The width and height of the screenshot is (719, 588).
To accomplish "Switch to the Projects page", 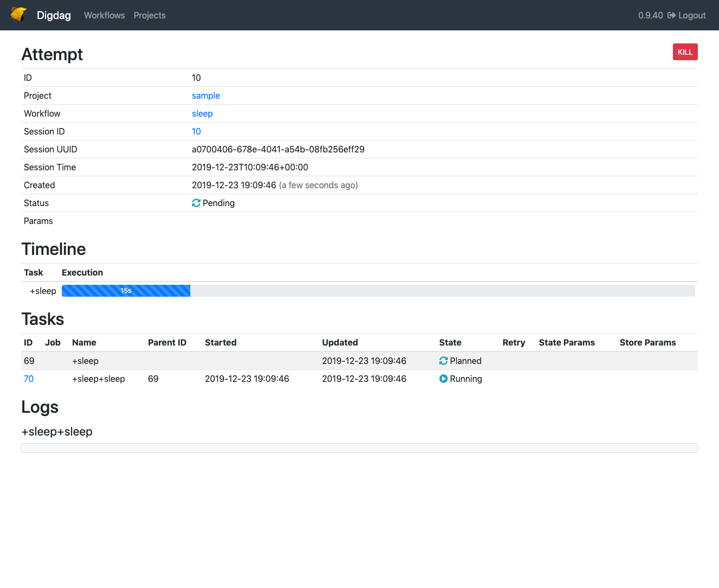I will 149,15.
